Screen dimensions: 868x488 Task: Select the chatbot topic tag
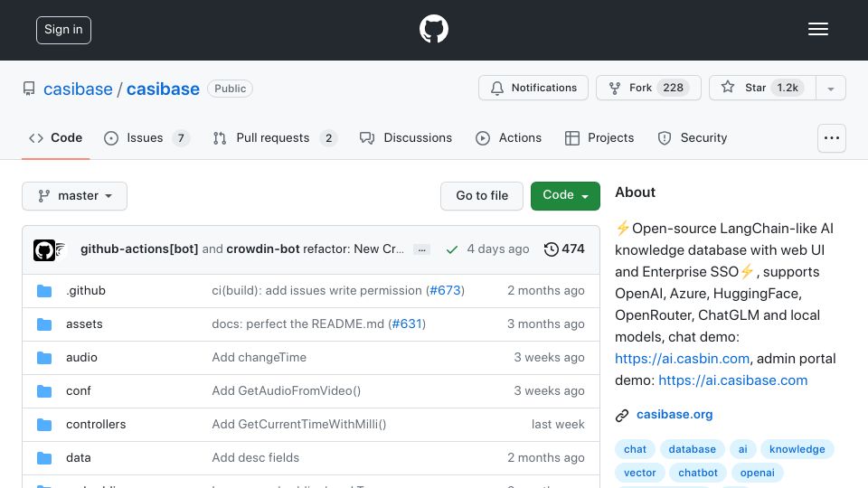point(697,473)
